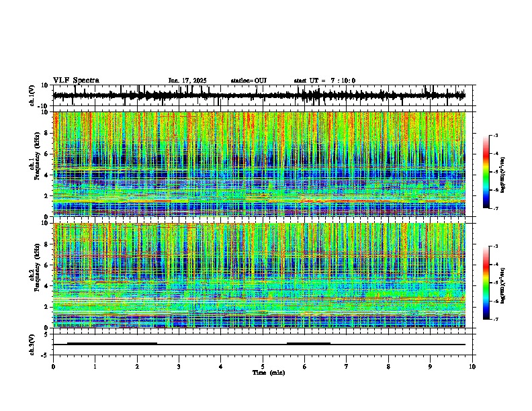The width and height of the screenshot is (532, 411).
Task: Click the first thick bar in ch.3 trace
Action: (112, 344)
